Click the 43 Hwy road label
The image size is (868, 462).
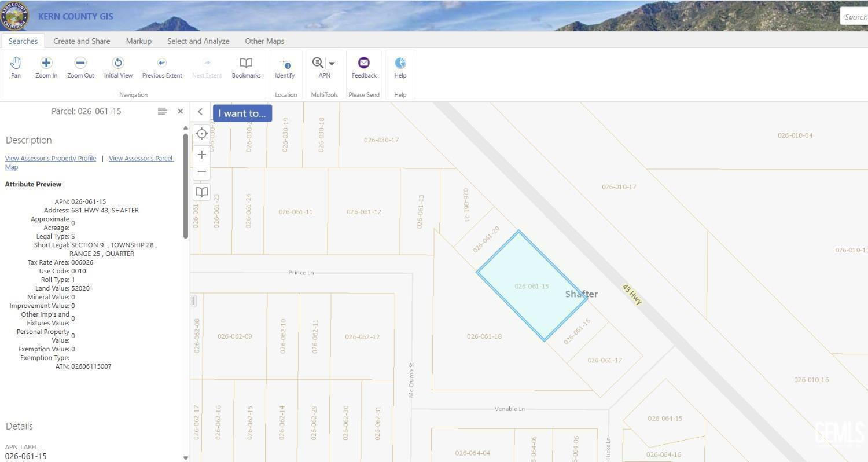632,294
